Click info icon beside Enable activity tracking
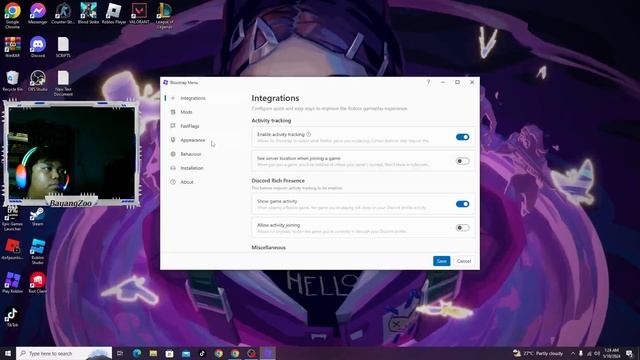 309,134
